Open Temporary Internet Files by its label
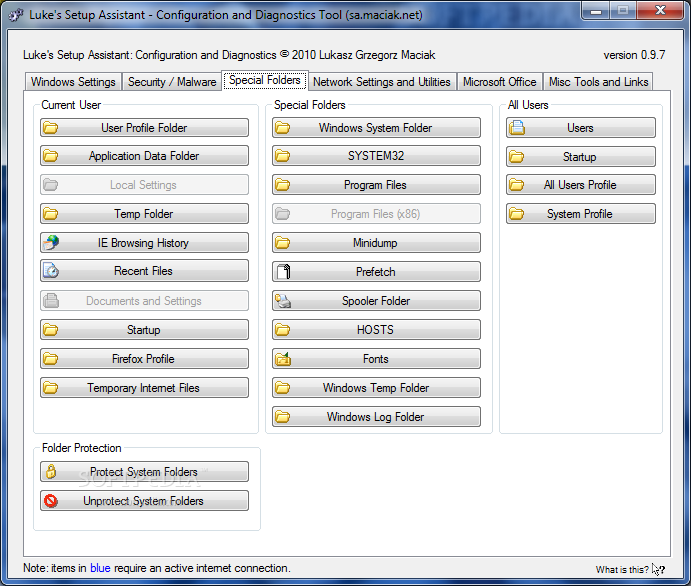 143,388
